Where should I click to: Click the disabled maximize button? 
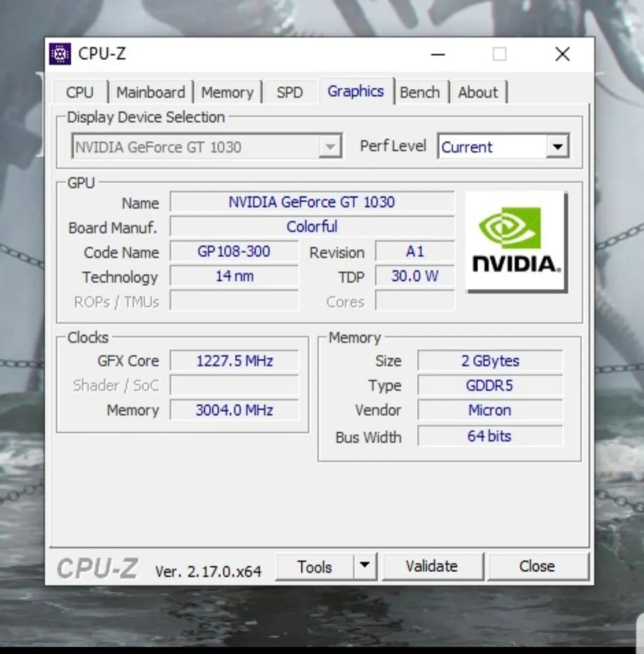tap(499, 54)
